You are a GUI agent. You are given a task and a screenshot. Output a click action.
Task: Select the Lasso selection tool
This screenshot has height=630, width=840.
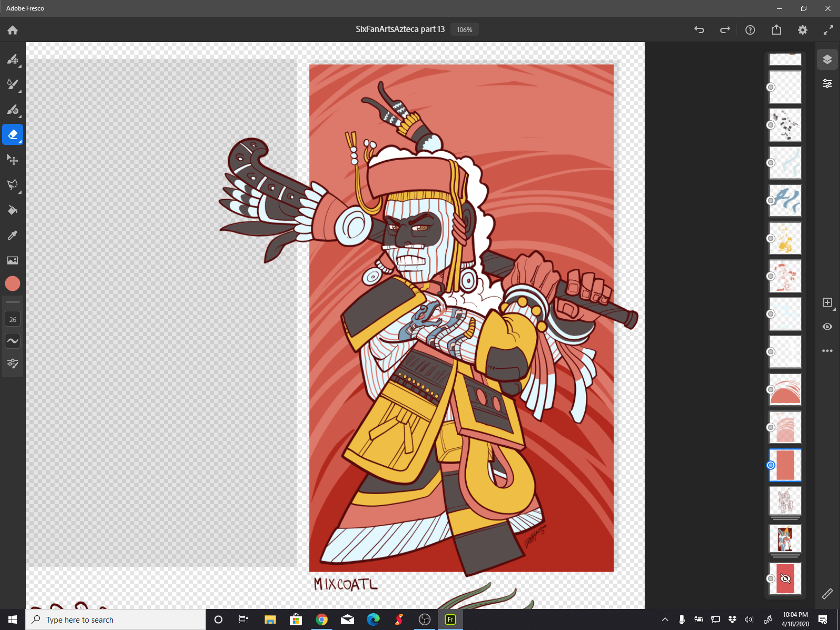click(x=13, y=185)
